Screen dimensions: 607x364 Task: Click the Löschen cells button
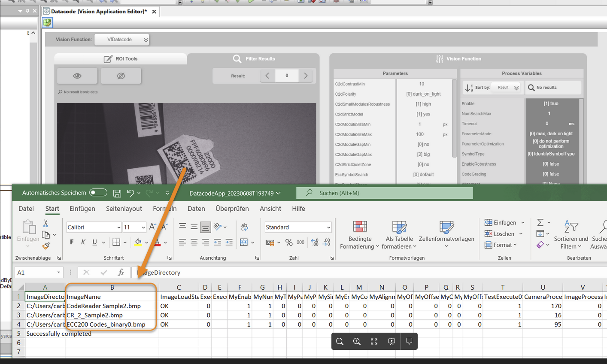click(504, 234)
